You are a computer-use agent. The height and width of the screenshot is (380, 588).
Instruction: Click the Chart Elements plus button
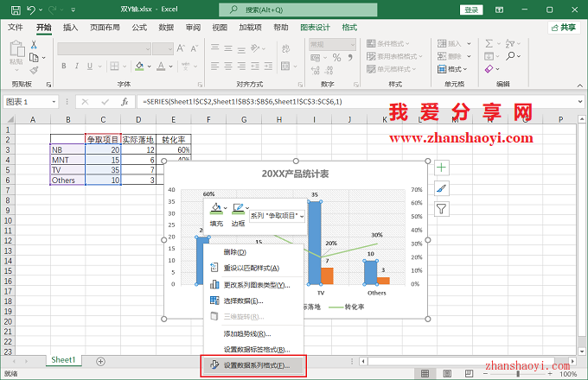click(x=441, y=168)
